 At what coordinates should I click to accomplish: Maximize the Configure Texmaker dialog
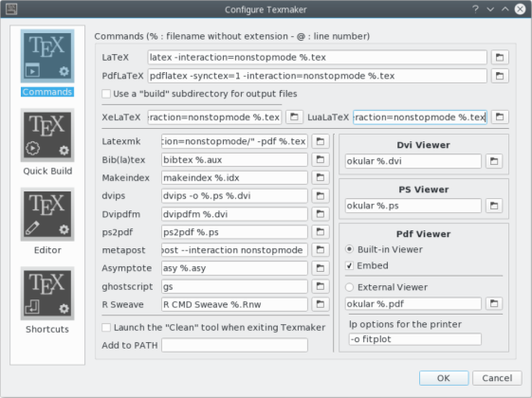point(504,9)
